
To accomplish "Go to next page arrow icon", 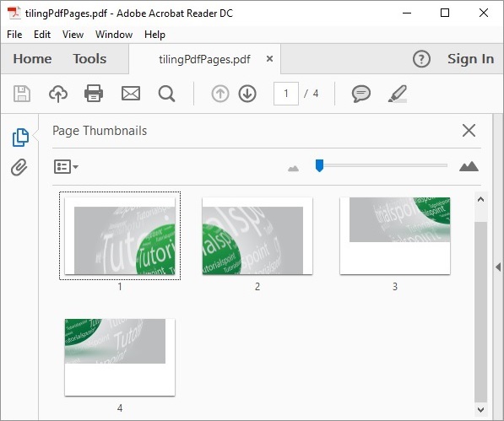I will tap(247, 94).
